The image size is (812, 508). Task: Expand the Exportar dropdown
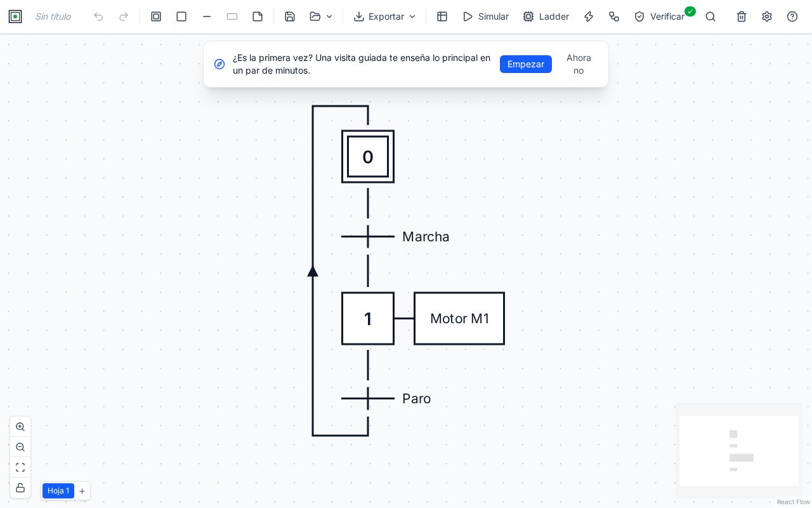pos(385,17)
